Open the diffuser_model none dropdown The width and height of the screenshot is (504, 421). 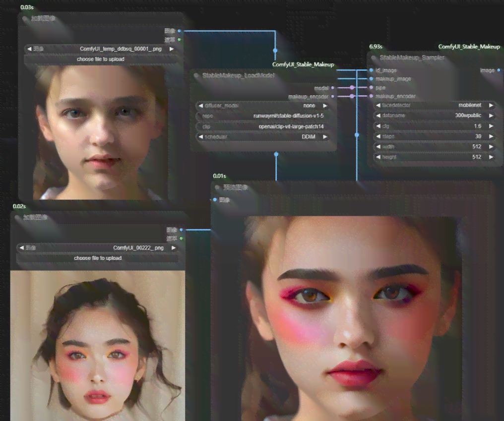(262, 106)
